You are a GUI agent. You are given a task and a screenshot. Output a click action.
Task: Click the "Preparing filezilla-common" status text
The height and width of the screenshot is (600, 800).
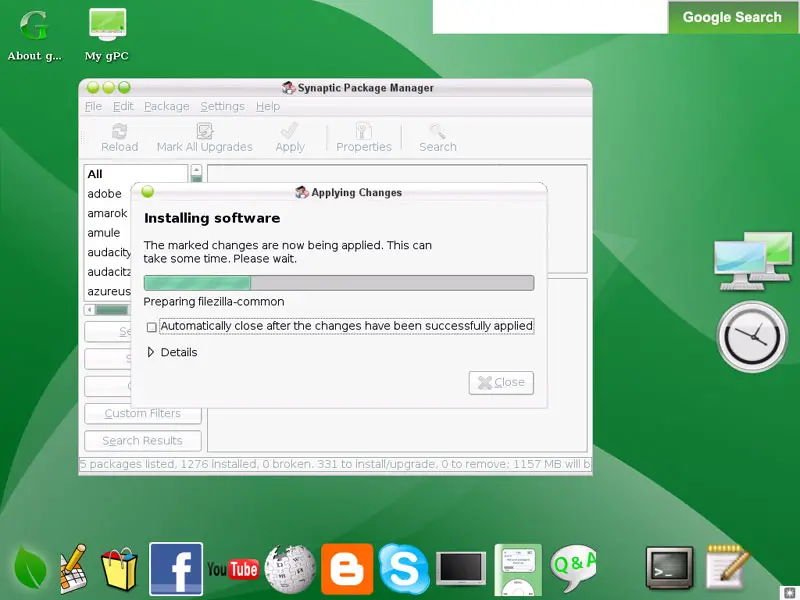coord(214,302)
